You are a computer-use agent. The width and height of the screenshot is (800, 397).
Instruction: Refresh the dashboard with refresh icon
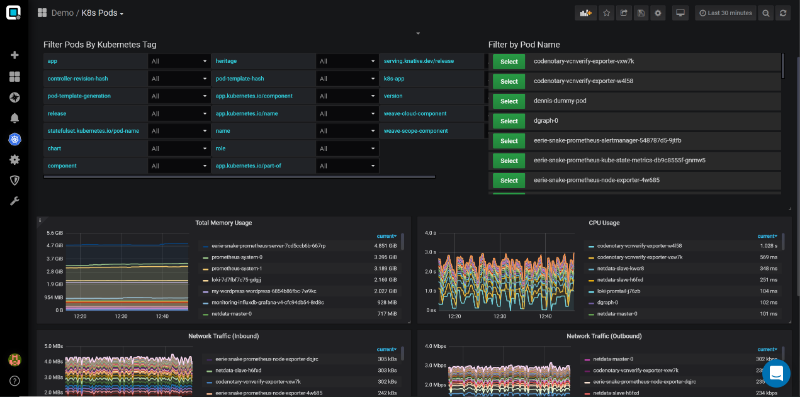tap(783, 13)
